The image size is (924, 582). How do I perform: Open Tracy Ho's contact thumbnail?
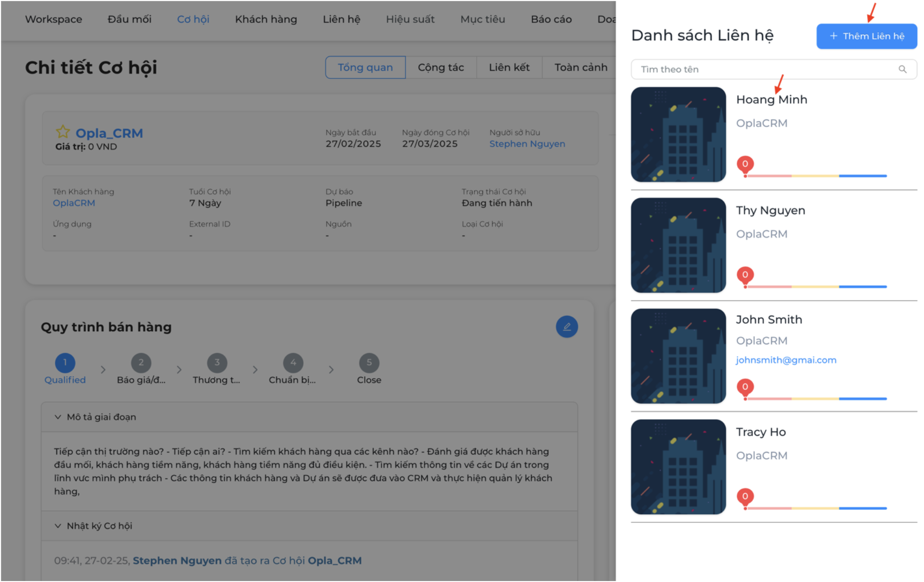coord(678,467)
